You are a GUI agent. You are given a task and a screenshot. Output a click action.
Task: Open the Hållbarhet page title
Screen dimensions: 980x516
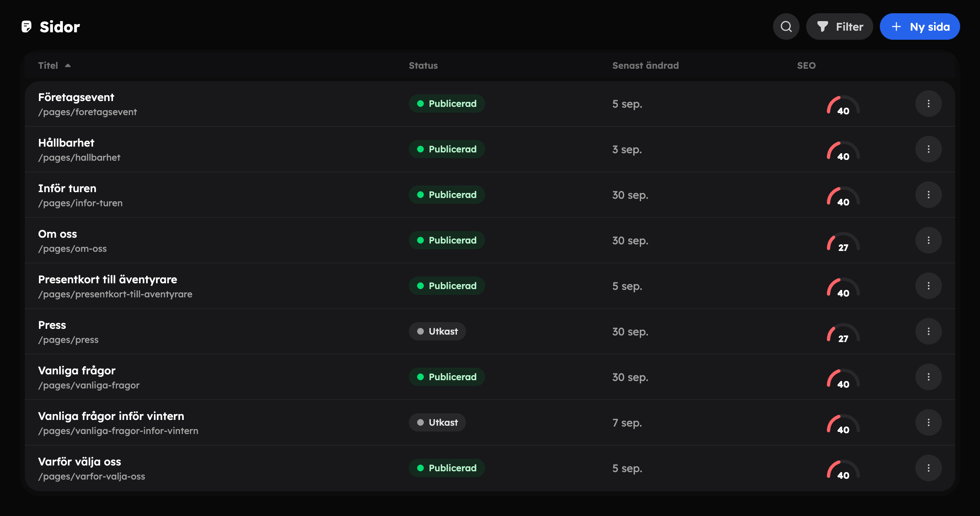66,143
